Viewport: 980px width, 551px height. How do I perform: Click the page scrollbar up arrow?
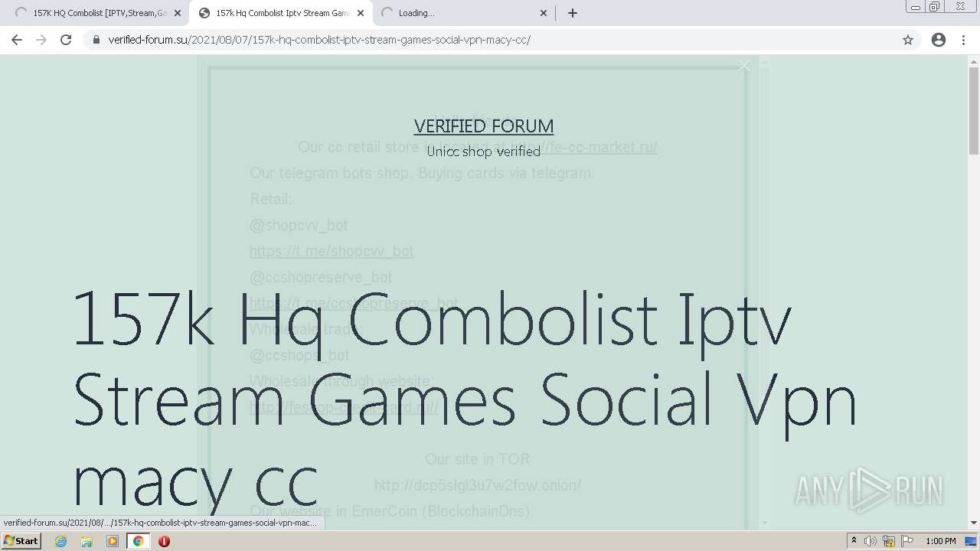[974, 60]
